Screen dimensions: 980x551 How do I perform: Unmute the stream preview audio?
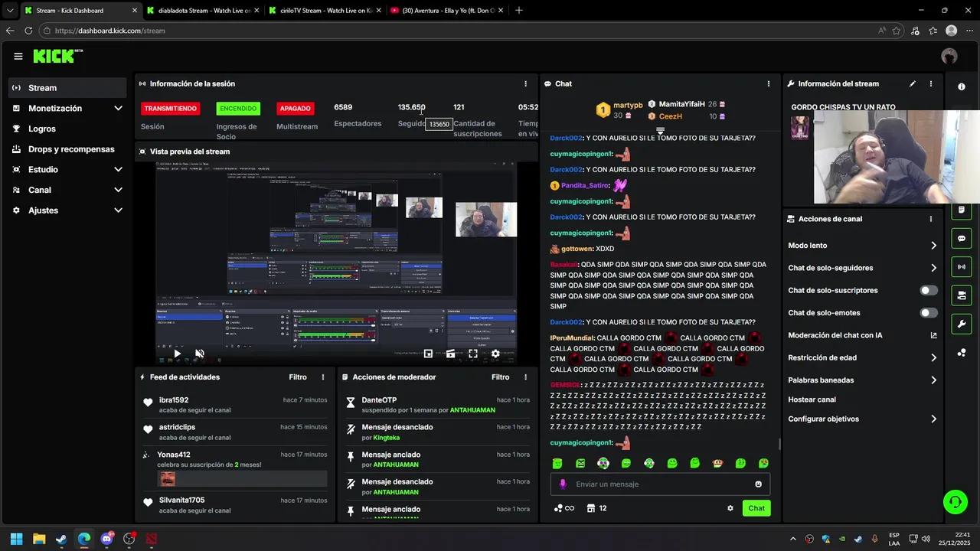click(x=200, y=354)
